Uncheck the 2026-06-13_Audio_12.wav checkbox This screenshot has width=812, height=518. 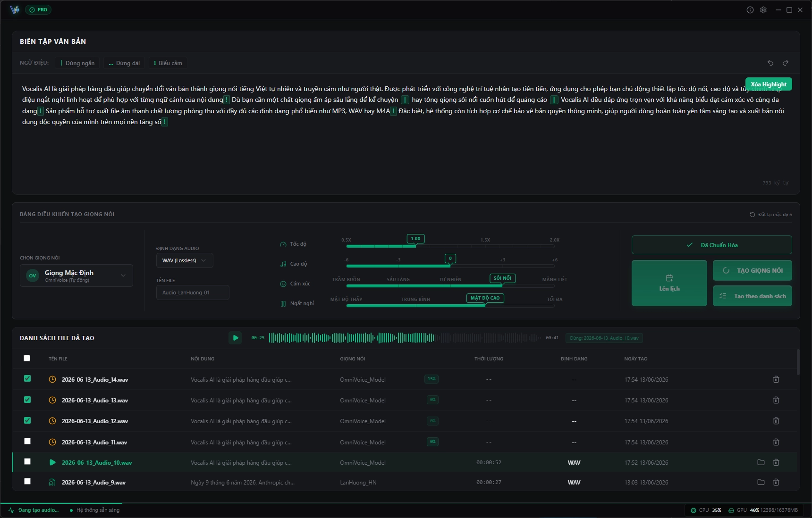(27, 420)
